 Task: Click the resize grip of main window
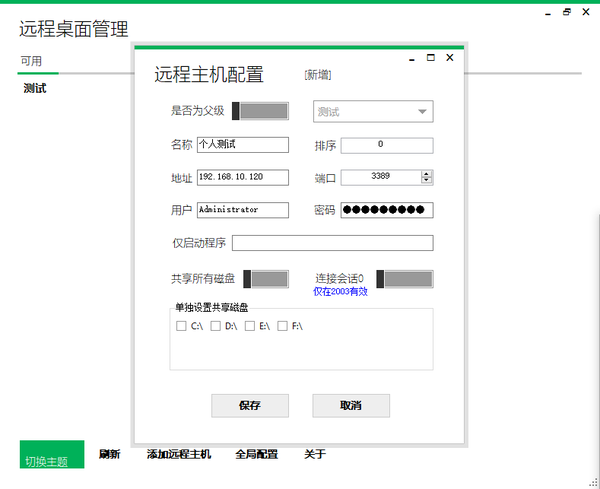click(x=593, y=483)
